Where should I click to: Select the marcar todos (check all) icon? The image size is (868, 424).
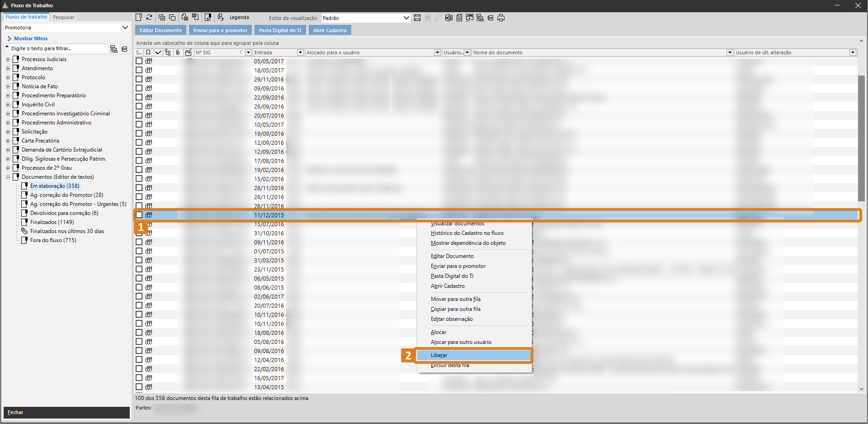161,17
